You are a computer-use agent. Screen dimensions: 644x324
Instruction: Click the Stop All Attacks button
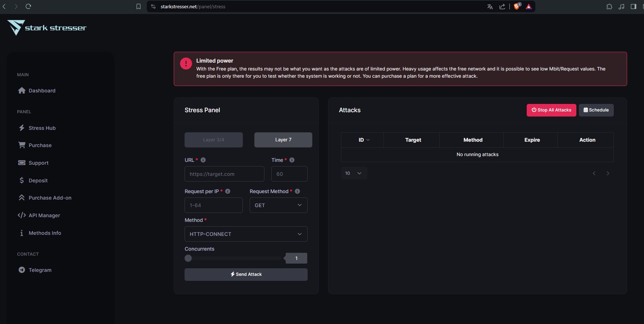pyautogui.click(x=552, y=110)
